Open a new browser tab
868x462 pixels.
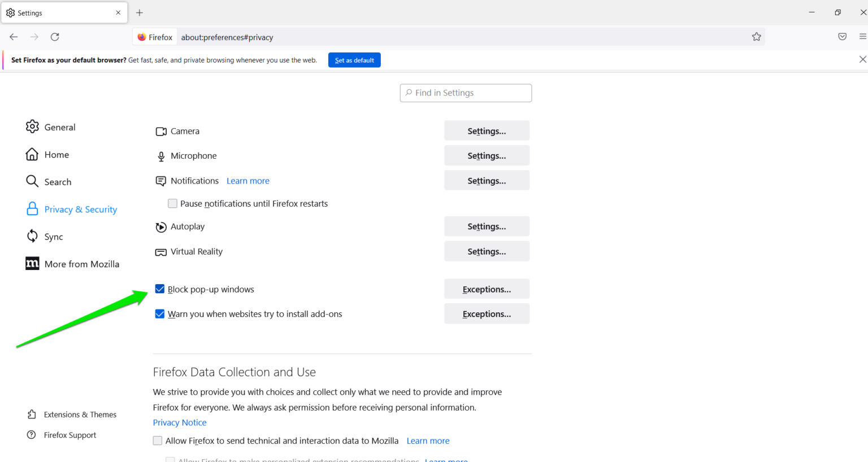click(139, 12)
